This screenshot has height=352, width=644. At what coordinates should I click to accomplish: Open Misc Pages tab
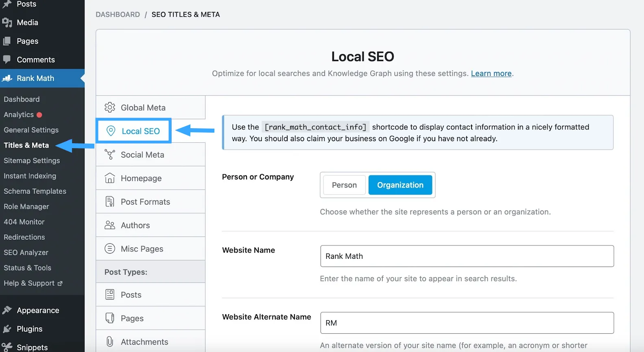coord(151,249)
